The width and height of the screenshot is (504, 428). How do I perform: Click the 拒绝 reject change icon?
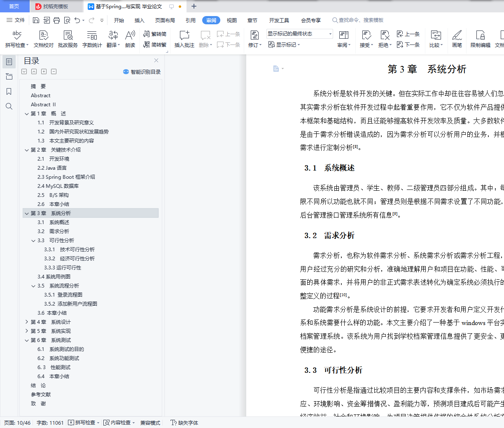(x=385, y=35)
